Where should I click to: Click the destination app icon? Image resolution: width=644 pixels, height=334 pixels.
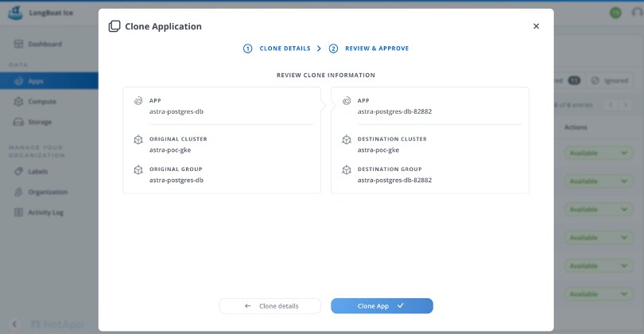(346, 101)
